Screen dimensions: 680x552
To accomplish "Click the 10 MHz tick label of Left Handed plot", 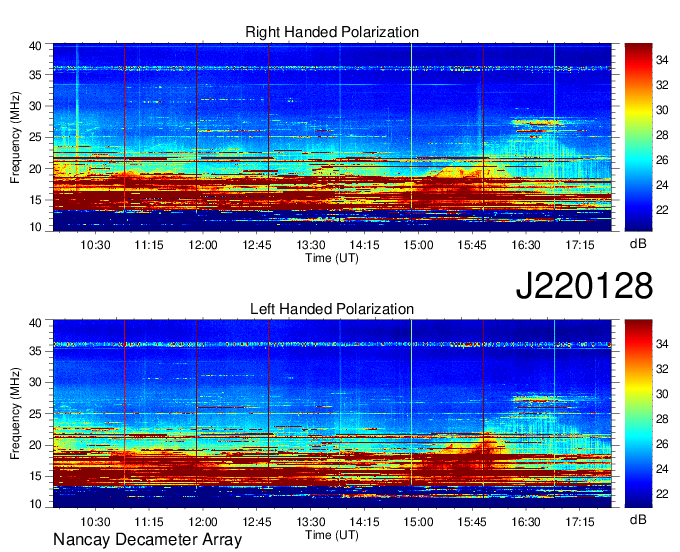I will 35,503.
